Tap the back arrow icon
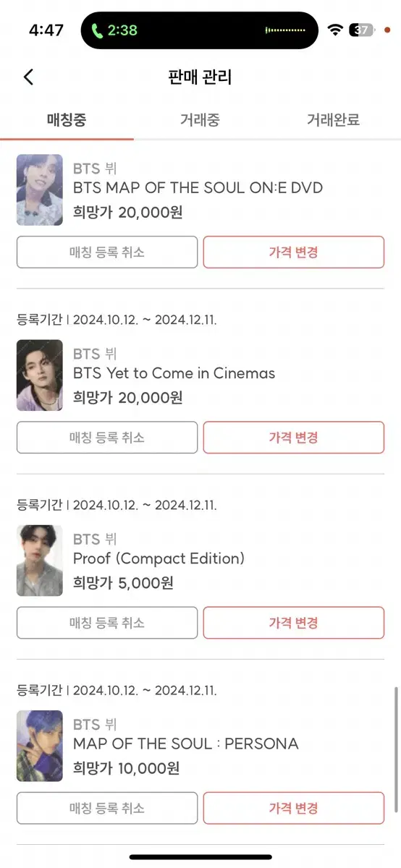The height and width of the screenshot is (868, 401). pyautogui.click(x=28, y=77)
